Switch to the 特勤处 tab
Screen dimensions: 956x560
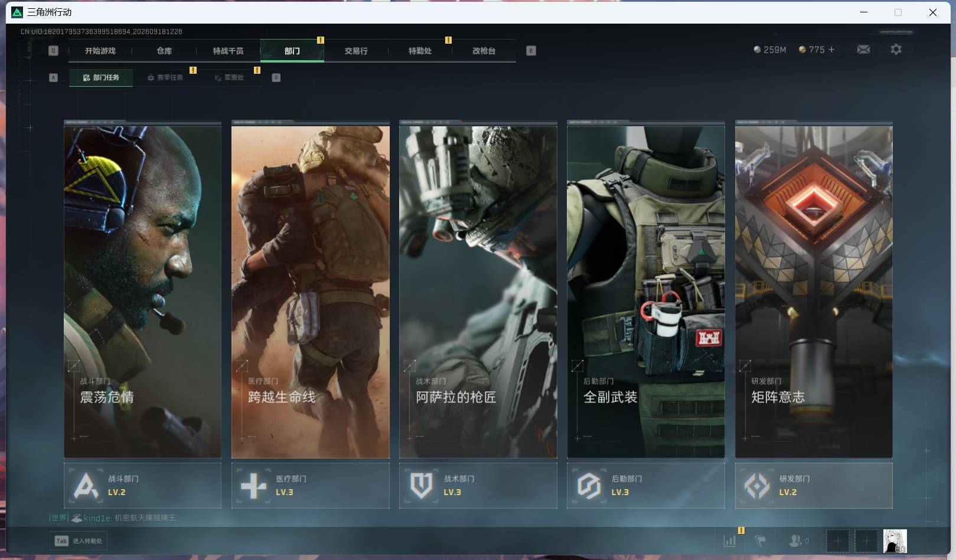[420, 51]
